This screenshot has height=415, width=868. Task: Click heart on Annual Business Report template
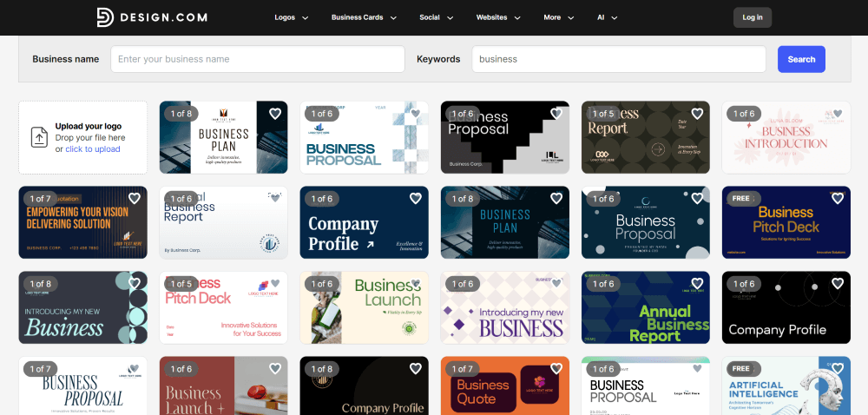coord(697,284)
